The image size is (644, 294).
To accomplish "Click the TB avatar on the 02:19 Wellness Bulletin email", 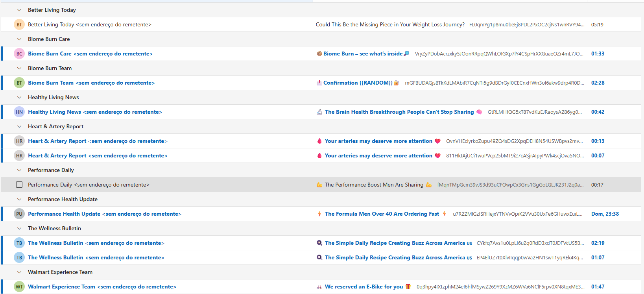I will 19,243.
